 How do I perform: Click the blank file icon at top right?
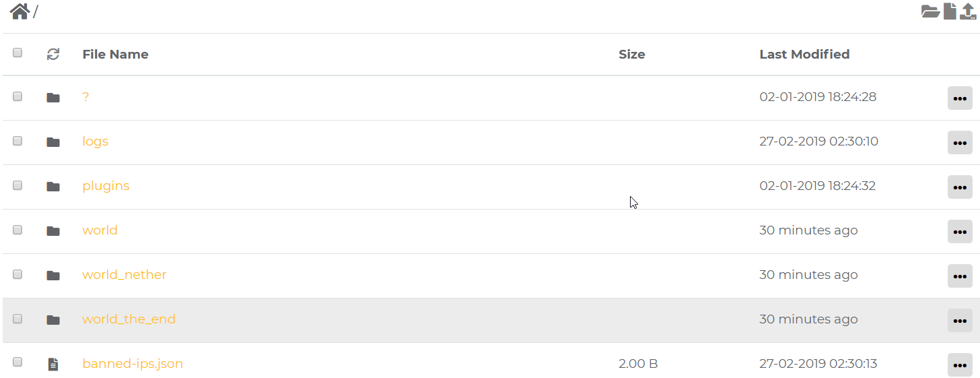click(950, 11)
